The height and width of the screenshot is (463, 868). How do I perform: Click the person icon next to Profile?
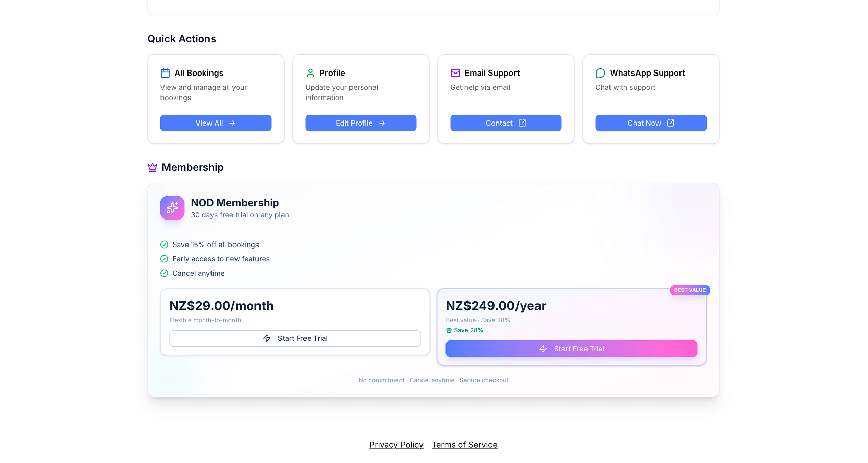click(x=310, y=73)
